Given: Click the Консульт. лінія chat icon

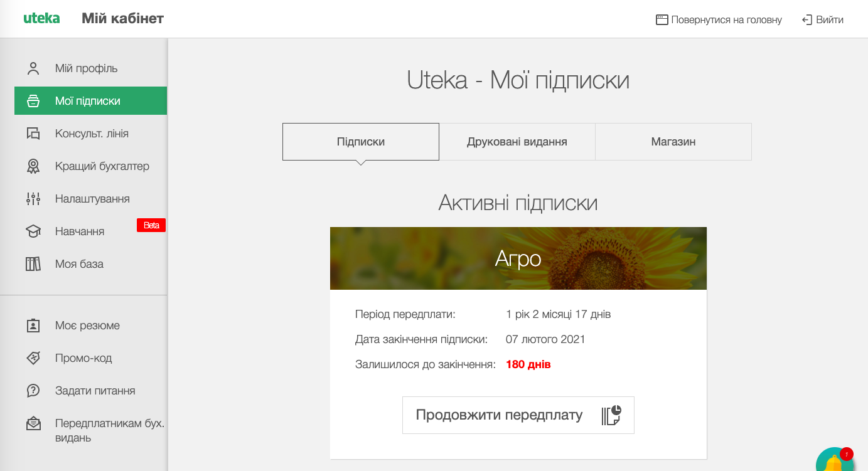Looking at the screenshot, I should click(33, 134).
